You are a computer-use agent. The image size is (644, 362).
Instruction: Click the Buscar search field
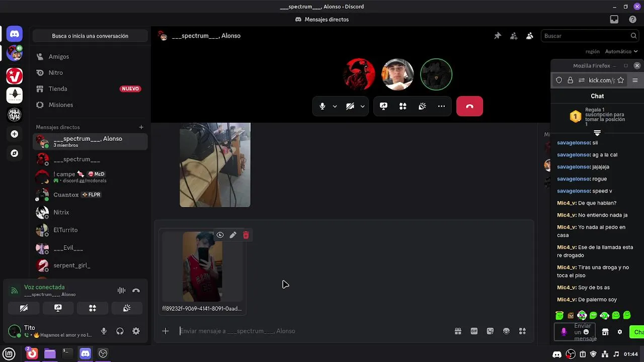point(591,36)
